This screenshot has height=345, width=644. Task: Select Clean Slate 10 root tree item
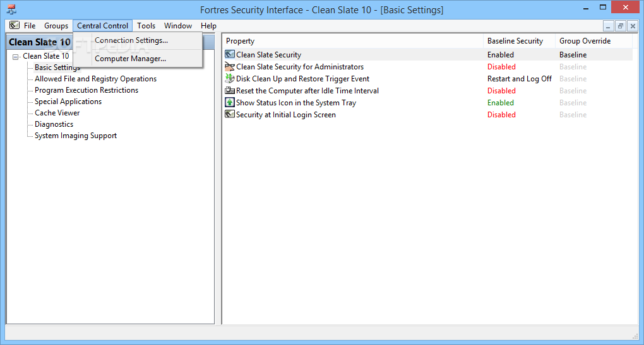(x=46, y=56)
